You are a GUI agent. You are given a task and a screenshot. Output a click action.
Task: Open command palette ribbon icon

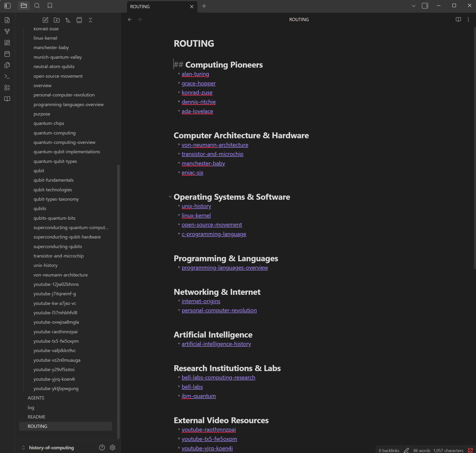(x=7, y=76)
